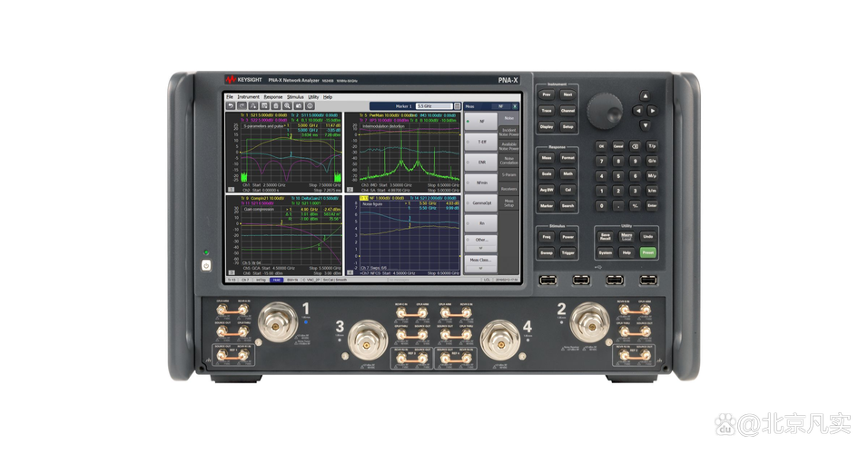This screenshot has width=868, height=454.
Task: Click the "Tr 13" entry in the status bar
Action: click(x=232, y=281)
